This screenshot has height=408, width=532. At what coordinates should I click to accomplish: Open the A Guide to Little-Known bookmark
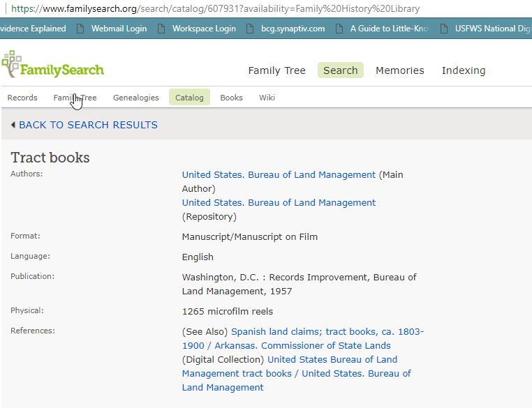click(389, 29)
